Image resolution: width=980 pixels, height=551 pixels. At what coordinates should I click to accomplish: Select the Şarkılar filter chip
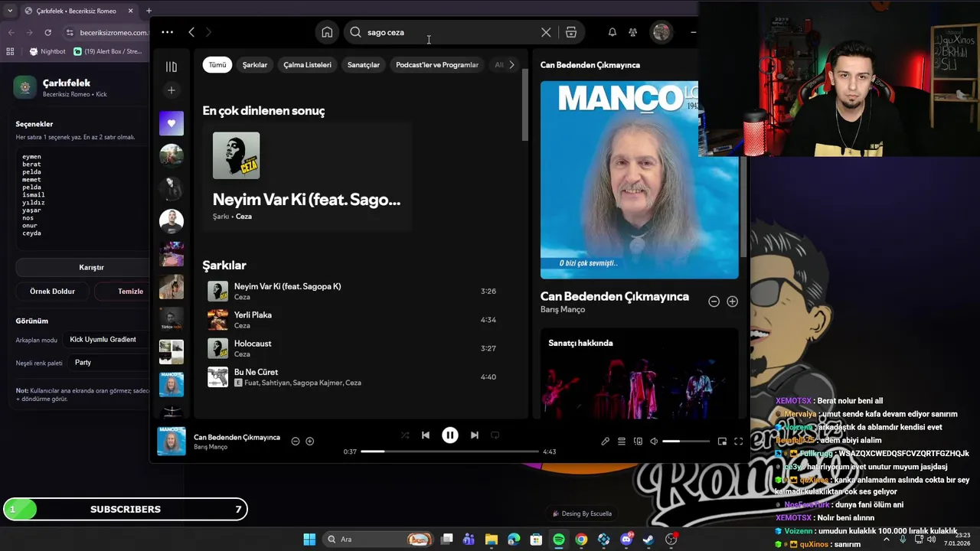point(255,65)
